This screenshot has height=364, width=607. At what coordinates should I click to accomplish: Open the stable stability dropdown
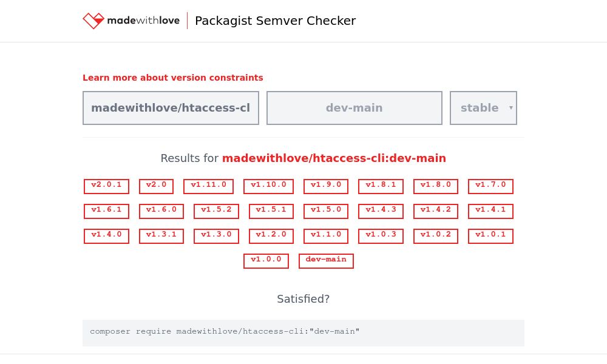point(483,107)
